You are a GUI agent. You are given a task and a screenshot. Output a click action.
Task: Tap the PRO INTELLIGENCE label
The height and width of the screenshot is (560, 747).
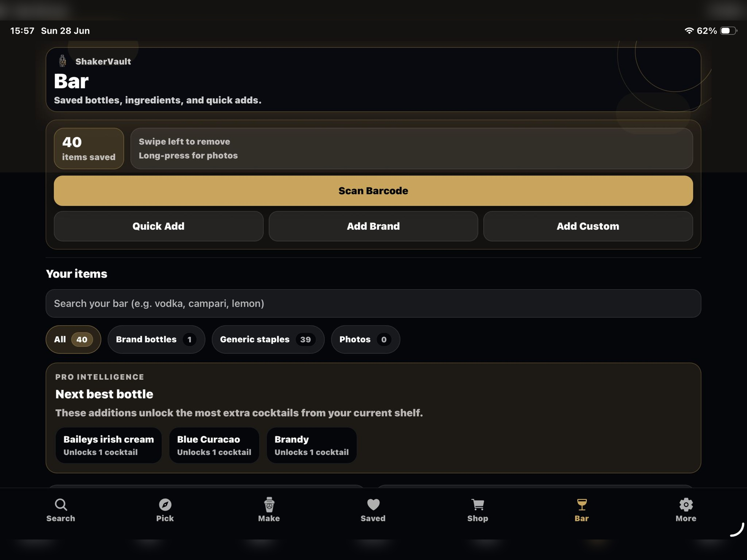[100, 377]
